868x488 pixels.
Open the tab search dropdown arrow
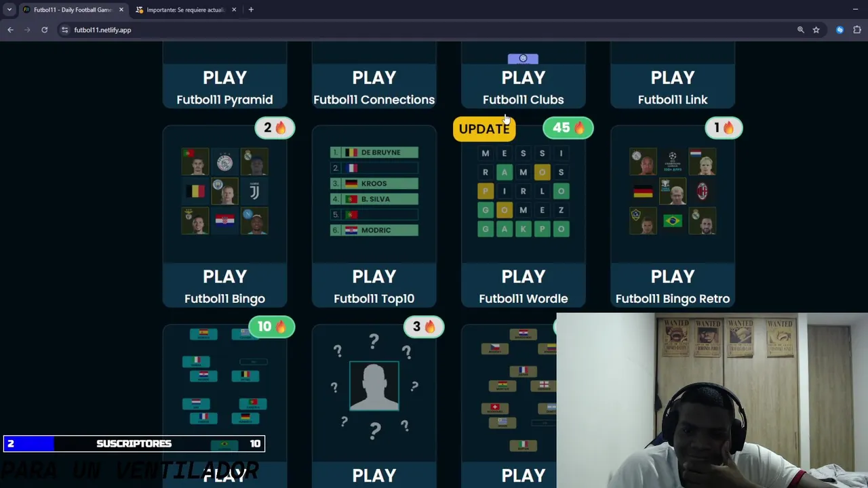pos(9,9)
